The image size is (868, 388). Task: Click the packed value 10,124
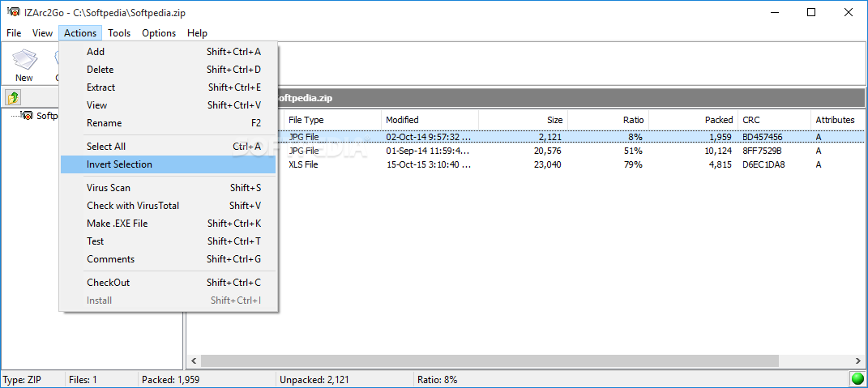coord(717,151)
